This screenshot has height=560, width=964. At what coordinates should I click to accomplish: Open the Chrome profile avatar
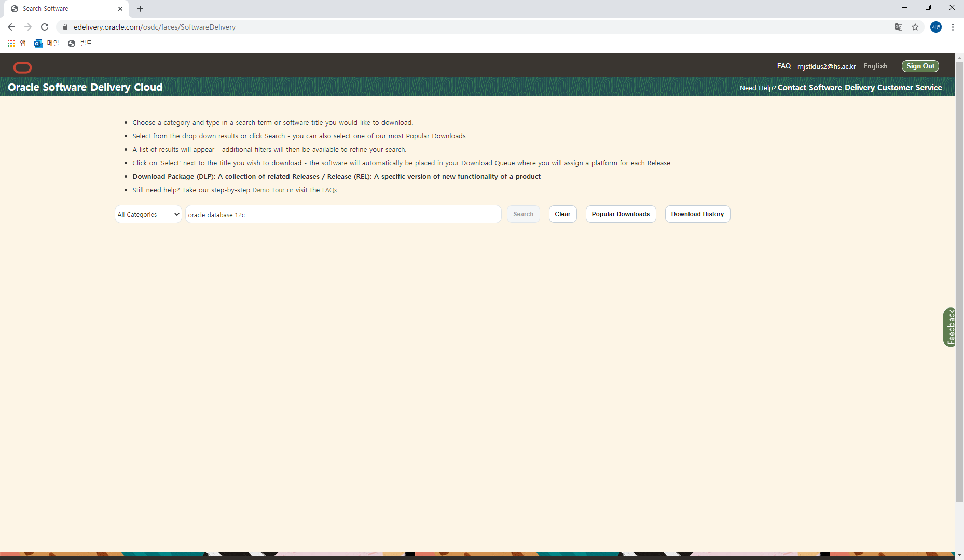[x=936, y=27]
